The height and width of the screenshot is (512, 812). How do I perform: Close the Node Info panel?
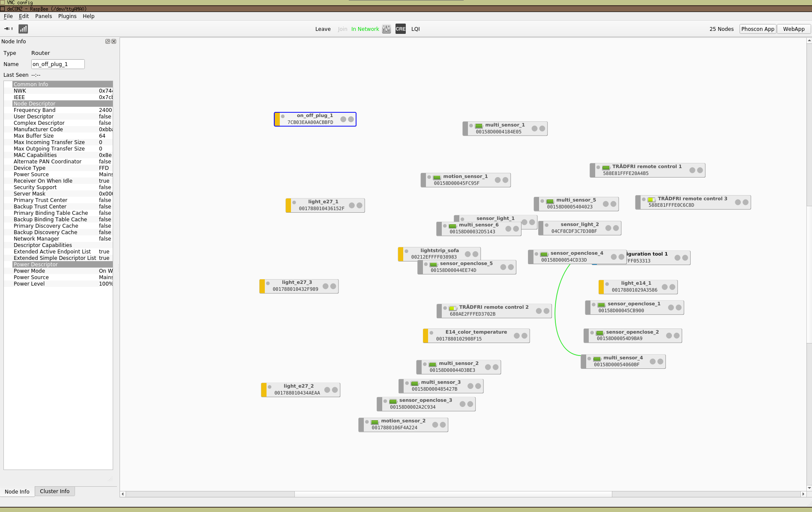coord(114,42)
